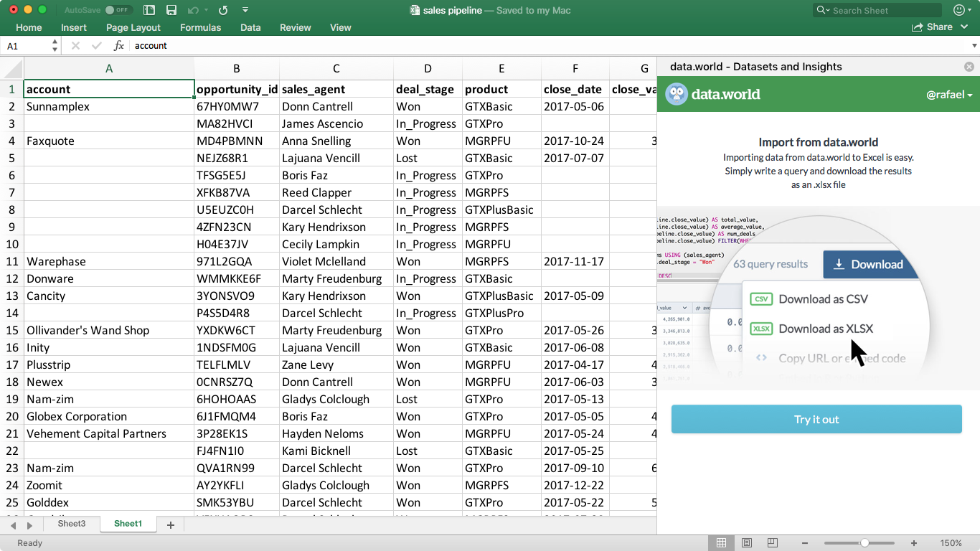Add a new sheet with plus icon

point(171,525)
